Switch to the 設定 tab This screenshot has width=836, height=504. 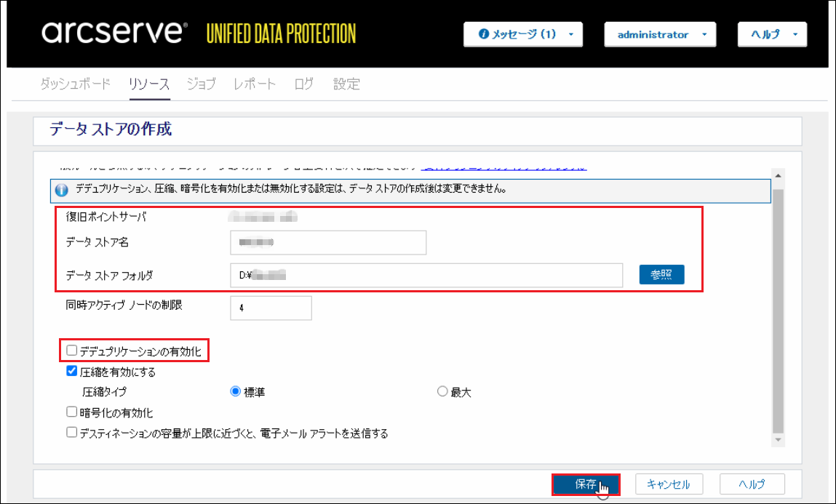pos(346,84)
